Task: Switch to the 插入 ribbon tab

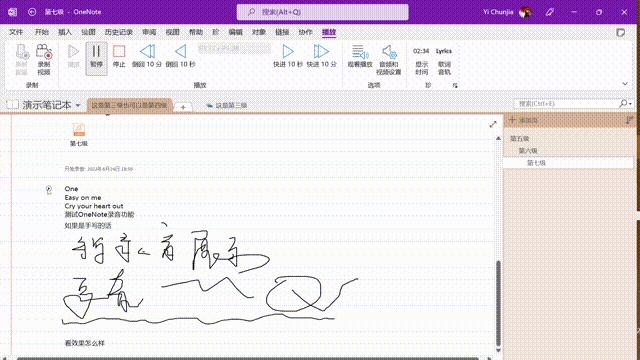Action: [64, 32]
